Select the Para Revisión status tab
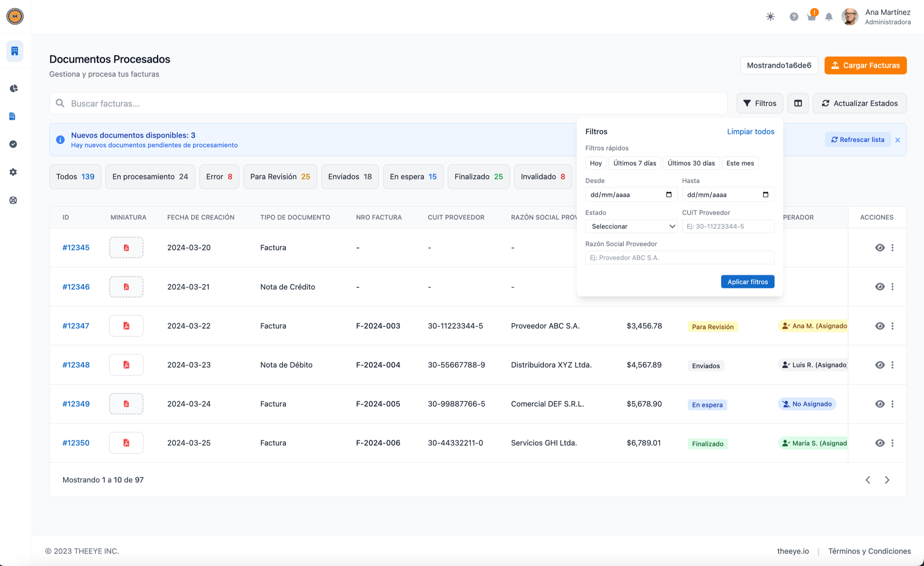924x566 pixels. [280, 176]
